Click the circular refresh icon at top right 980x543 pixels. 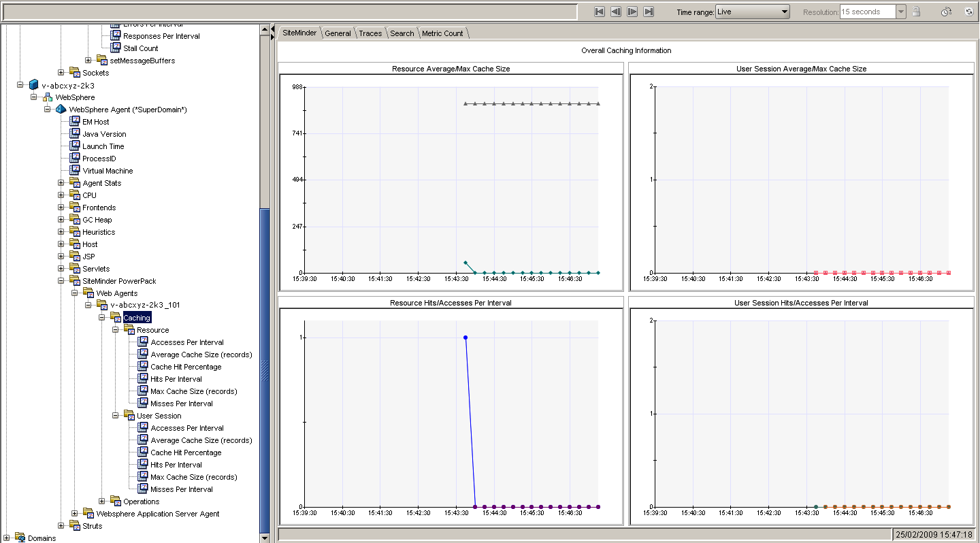[x=968, y=12]
